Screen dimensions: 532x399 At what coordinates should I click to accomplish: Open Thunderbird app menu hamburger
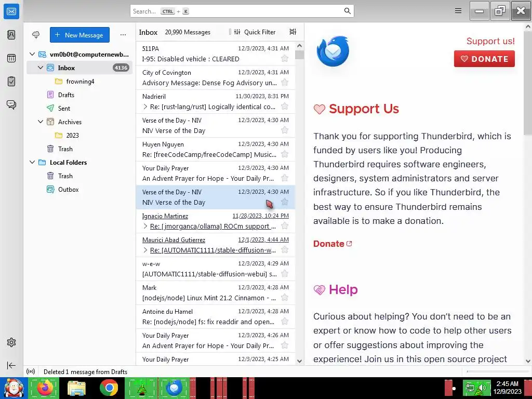point(458,11)
